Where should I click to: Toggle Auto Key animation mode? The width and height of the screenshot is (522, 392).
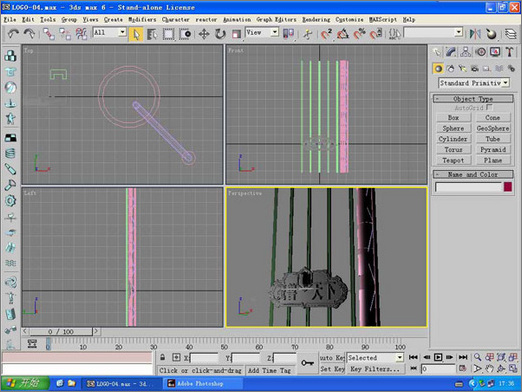[332, 358]
